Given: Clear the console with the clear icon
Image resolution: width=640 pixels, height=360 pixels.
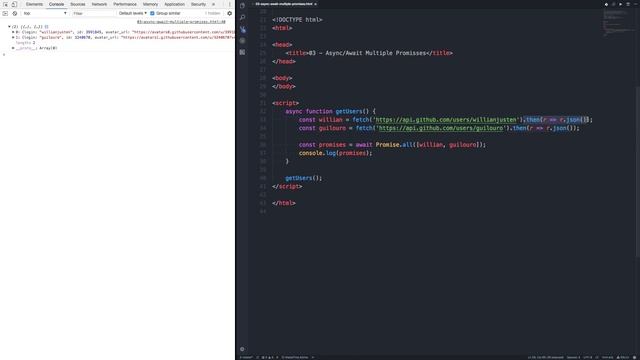Looking at the screenshot, I should [x=15, y=13].
